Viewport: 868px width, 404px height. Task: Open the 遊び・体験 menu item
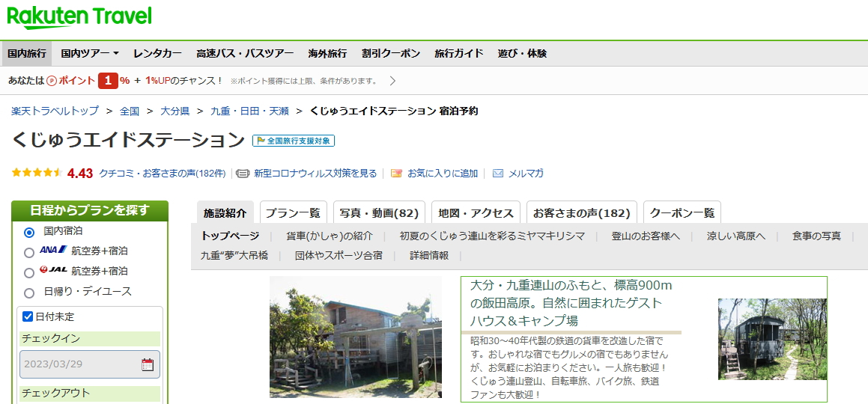pos(522,54)
